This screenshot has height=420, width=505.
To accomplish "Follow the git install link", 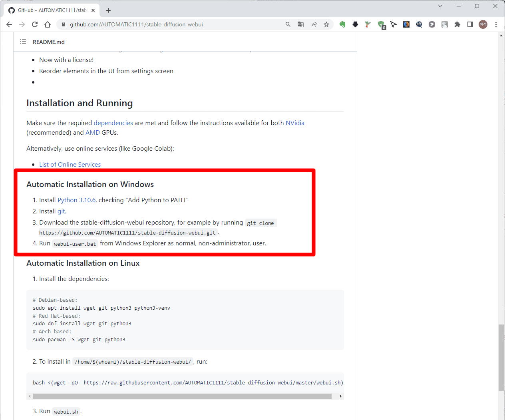I will coord(61,211).
